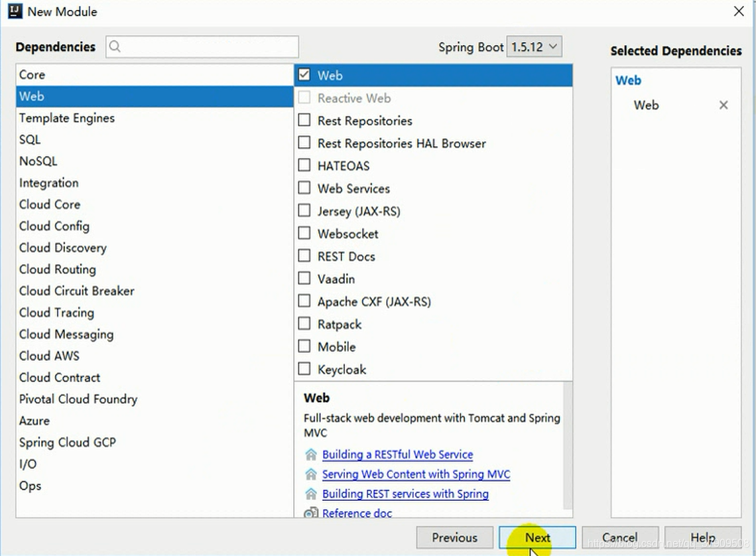
Task: Choose the Azure category
Action: pyautogui.click(x=155, y=421)
